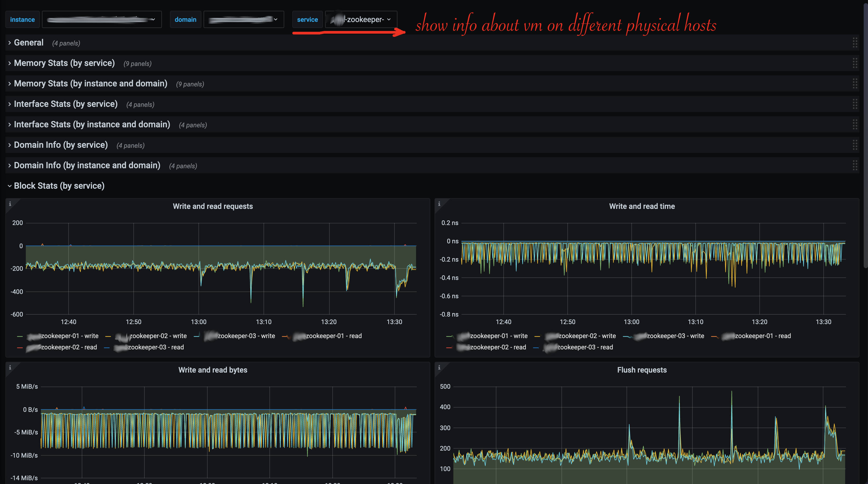Click zookeeper-02 - write color line in time legend

pos(537,336)
